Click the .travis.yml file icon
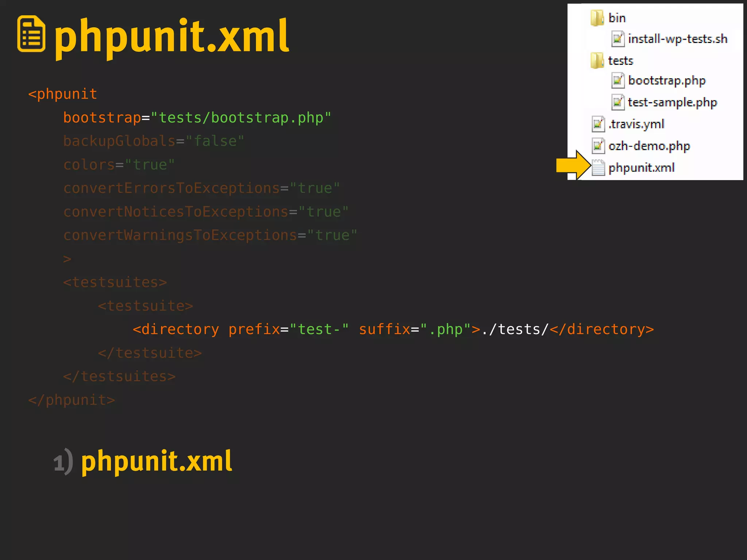747x560 pixels. pos(598,124)
